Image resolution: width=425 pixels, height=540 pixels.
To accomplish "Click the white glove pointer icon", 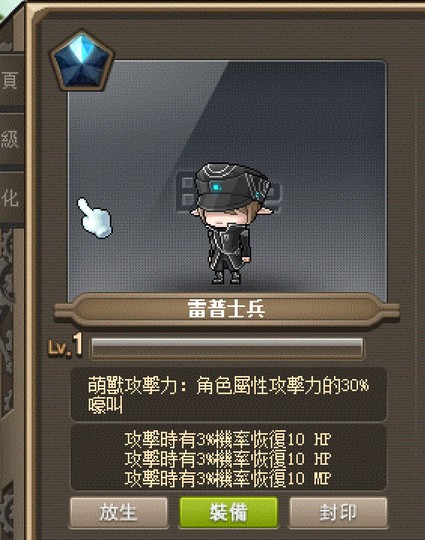I will tap(95, 218).
